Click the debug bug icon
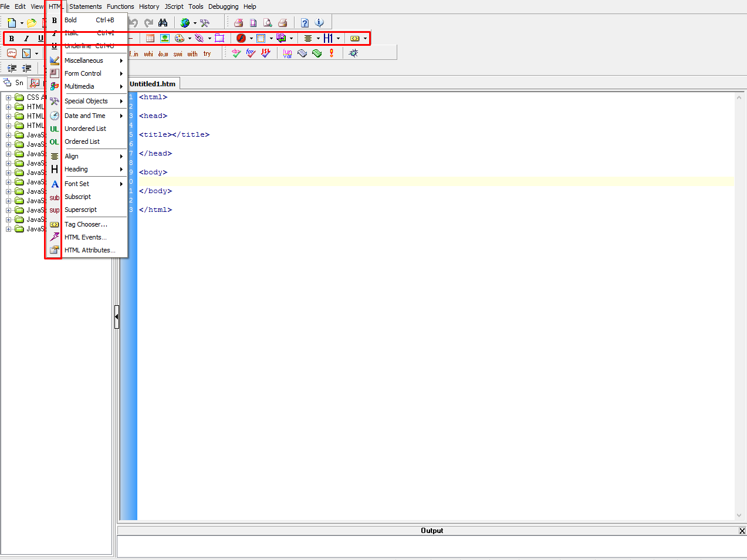The width and height of the screenshot is (747, 560). click(353, 53)
